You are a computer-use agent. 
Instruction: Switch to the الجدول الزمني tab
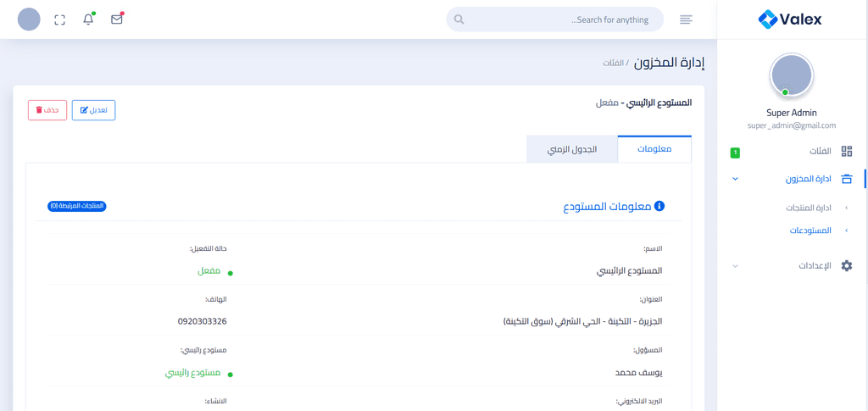572,149
